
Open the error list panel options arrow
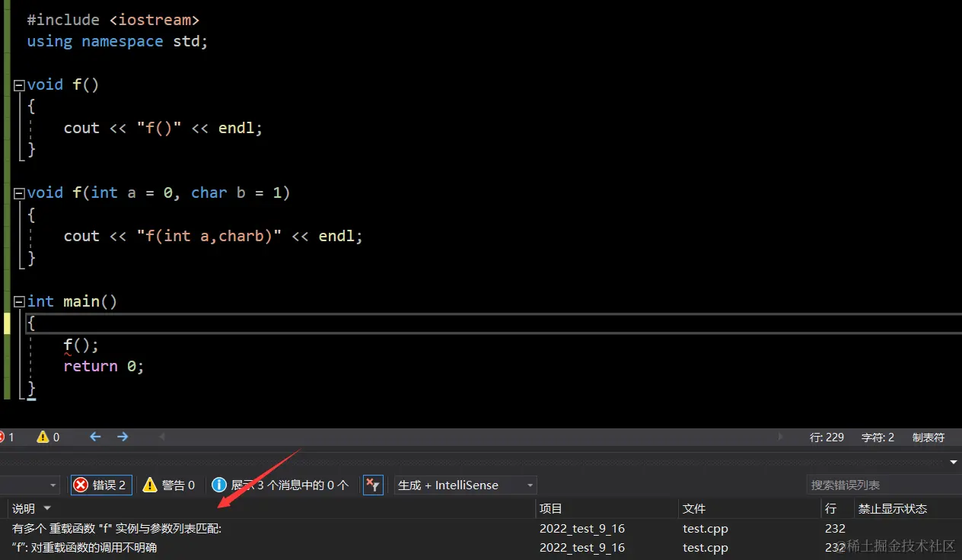click(x=954, y=462)
